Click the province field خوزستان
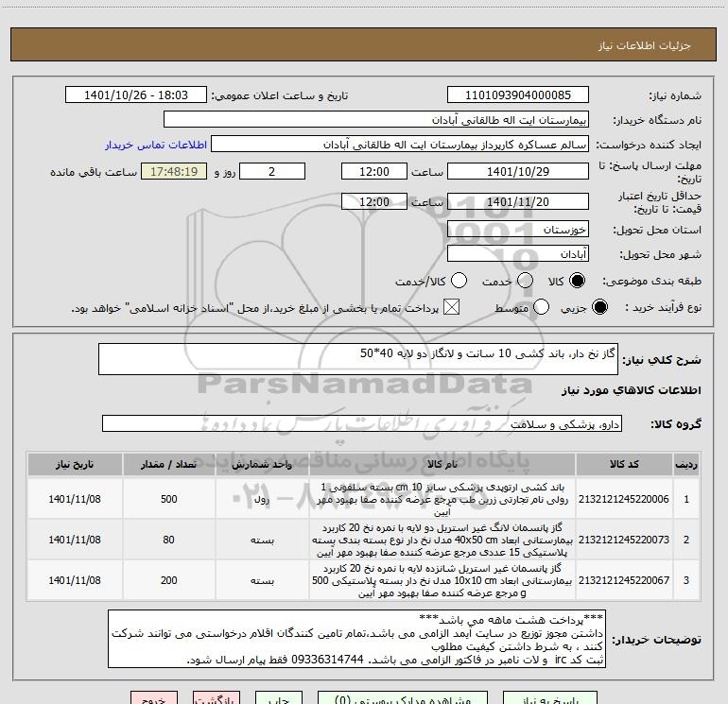Image resolution: width=728 pixels, height=704 pixels. pyautogui.click(x=518, y=230)
